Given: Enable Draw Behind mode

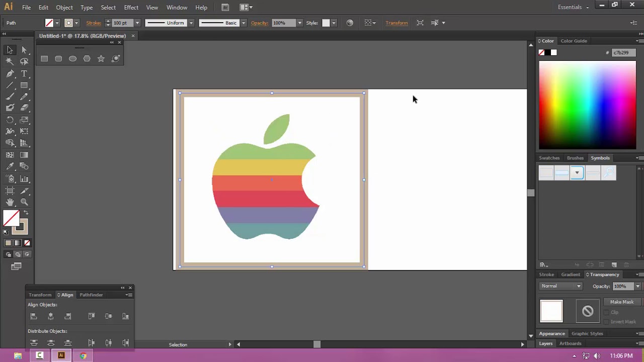Looking at the screenshot, I should (18, 254).
